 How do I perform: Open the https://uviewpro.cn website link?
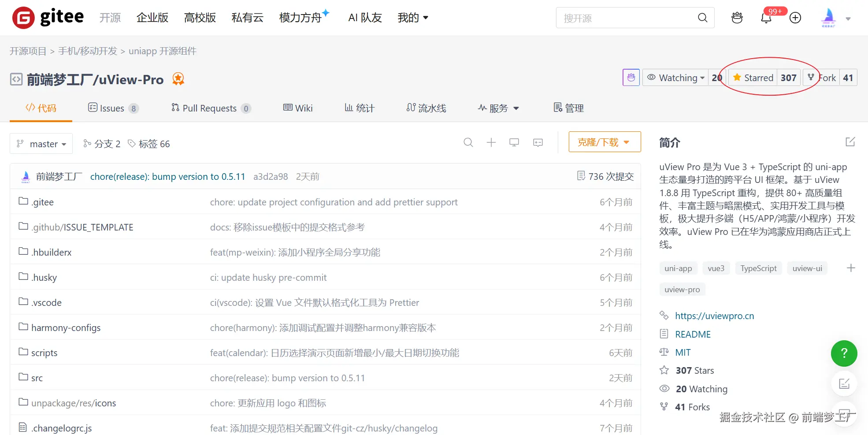pos(714,316)
